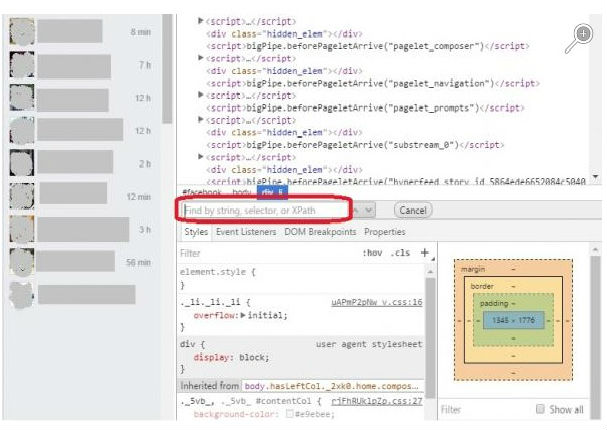The image size is (607, 430).
Task: Click the 1345 × 1776 content box
Action: (513, 320)
